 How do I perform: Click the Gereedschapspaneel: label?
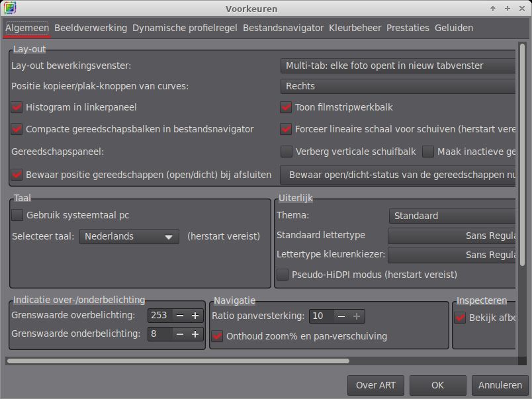[58, 152]
